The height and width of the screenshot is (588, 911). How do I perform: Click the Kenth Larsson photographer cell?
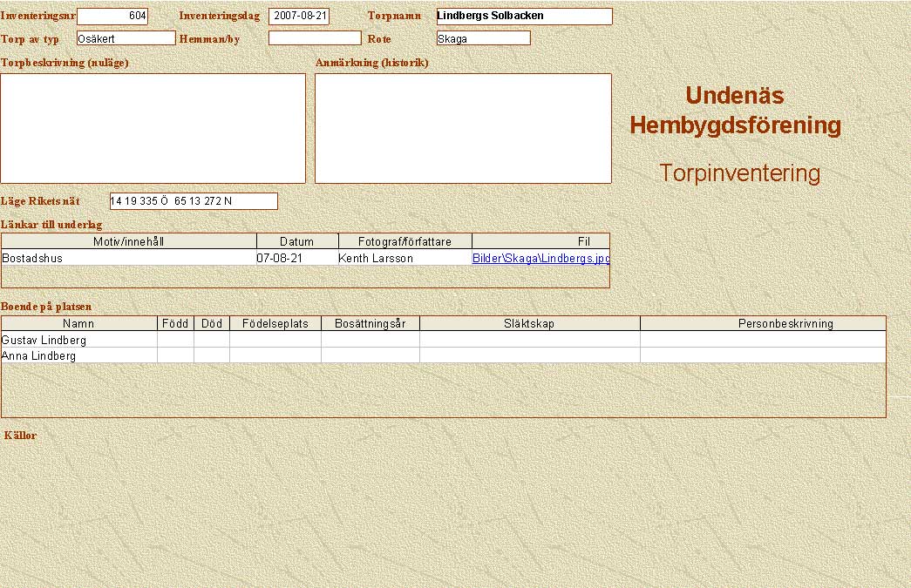404,258
